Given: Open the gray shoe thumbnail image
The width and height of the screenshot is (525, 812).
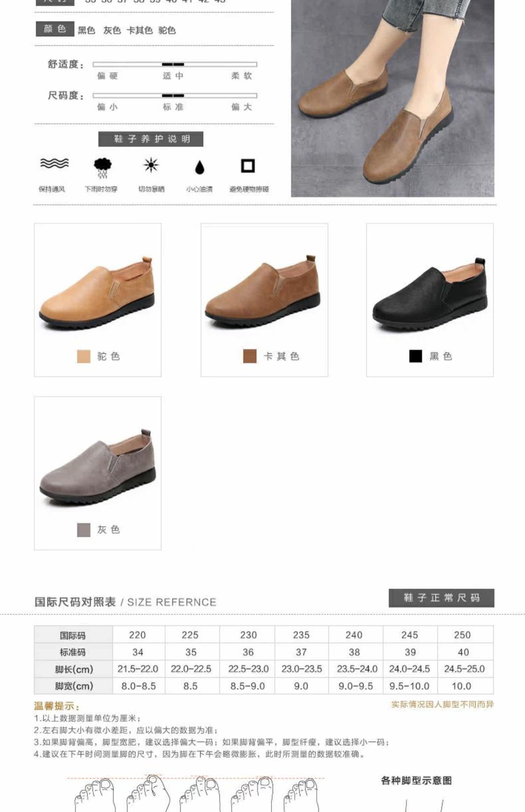Looking at the screenshot, I should tap(97, 466).
